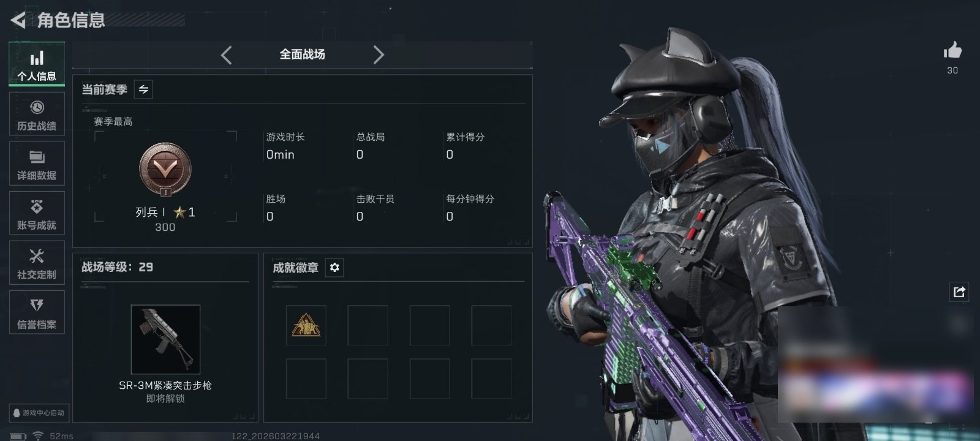The width and height of the screenshot is (980, 441).
Task: Open settings gear beside 成就徽章
Action: (334, 268)
